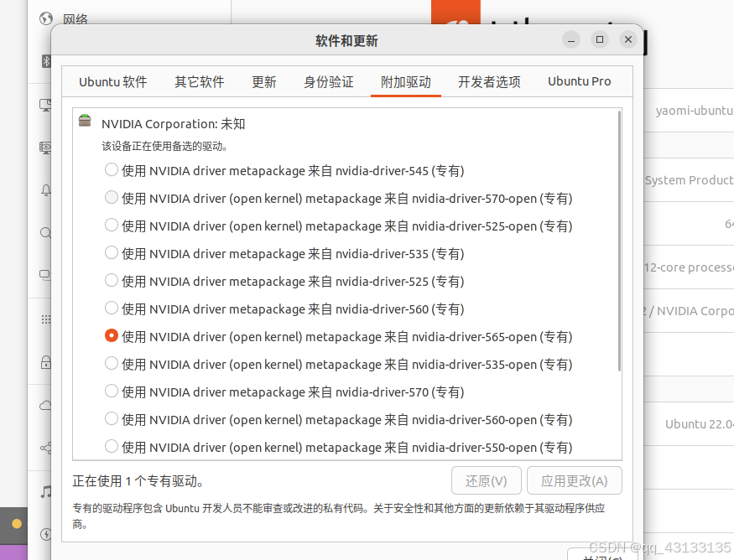Image resolution: width=734 pixels, height=560 pixels.
Task: Choose nvidia-driver-570-open driver option
Action: [x=112, y=197]
